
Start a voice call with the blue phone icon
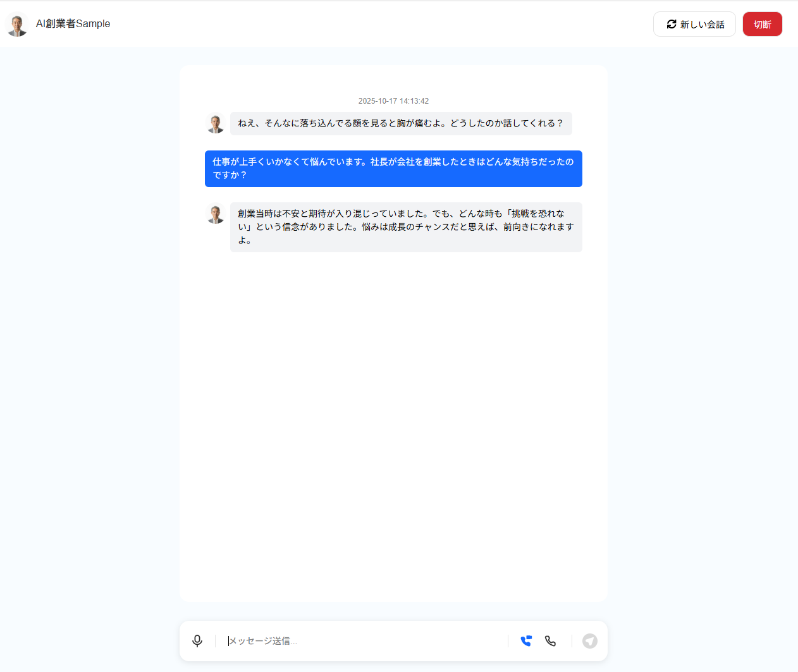click(525, 640)
